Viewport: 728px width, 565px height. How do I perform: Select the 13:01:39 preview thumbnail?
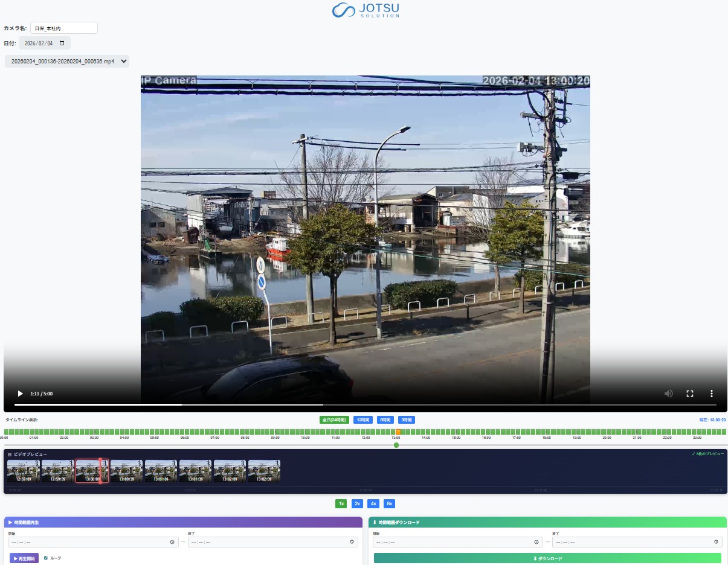195,471
